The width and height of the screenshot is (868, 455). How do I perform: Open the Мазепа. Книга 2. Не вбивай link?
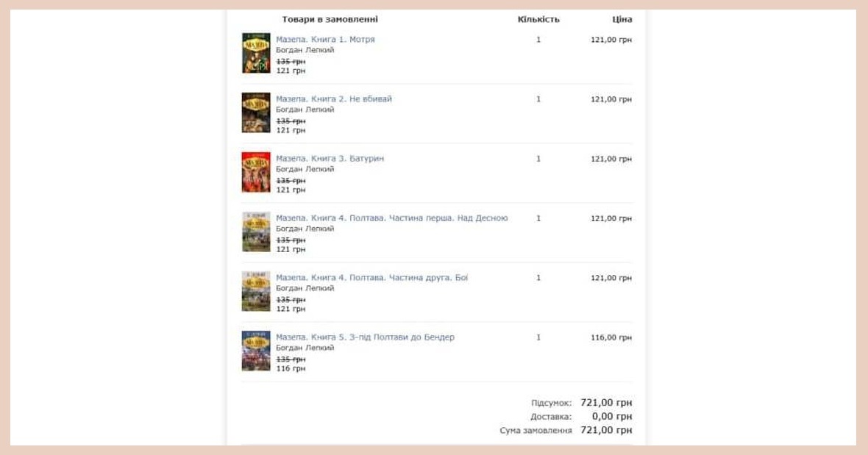334,99
